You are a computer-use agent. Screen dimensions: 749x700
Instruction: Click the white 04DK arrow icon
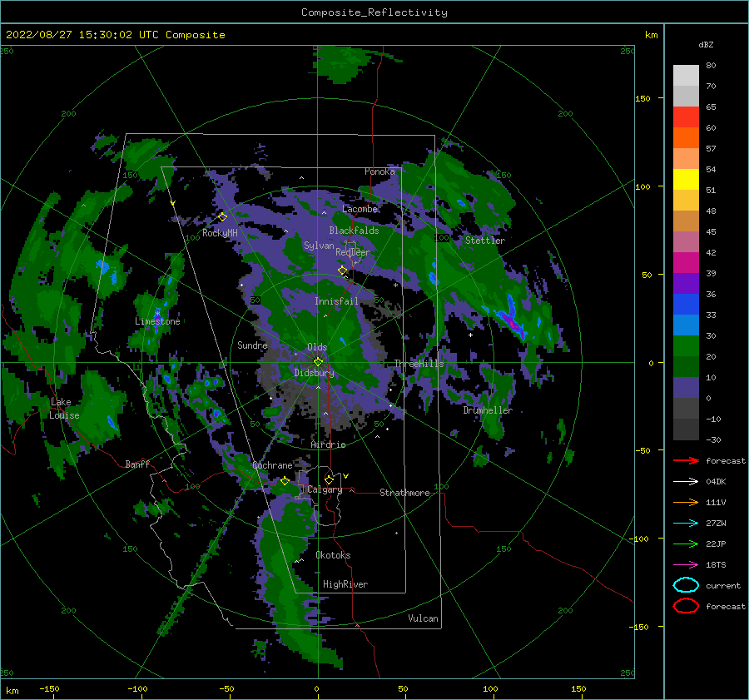click(x=686, y=481)
